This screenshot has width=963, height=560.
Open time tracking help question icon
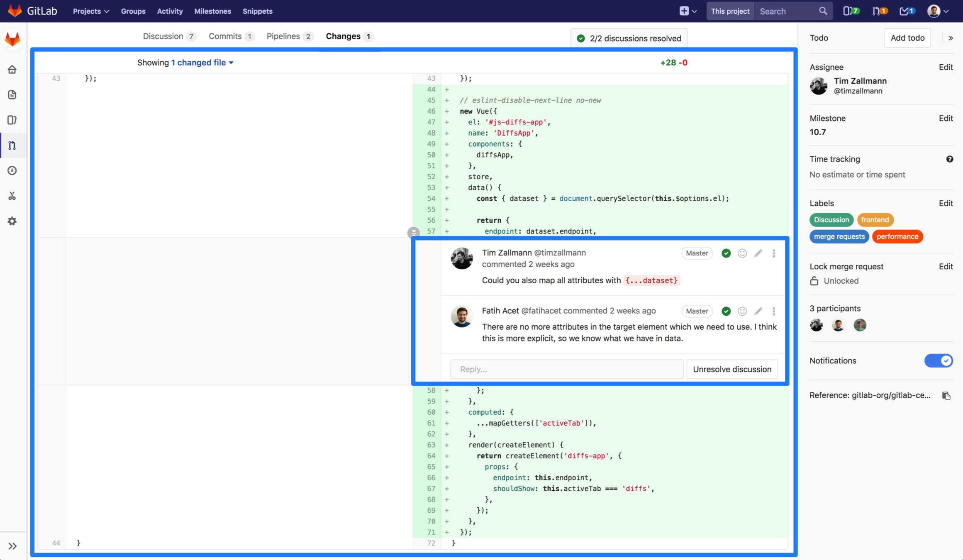click(x=949, y=159)
